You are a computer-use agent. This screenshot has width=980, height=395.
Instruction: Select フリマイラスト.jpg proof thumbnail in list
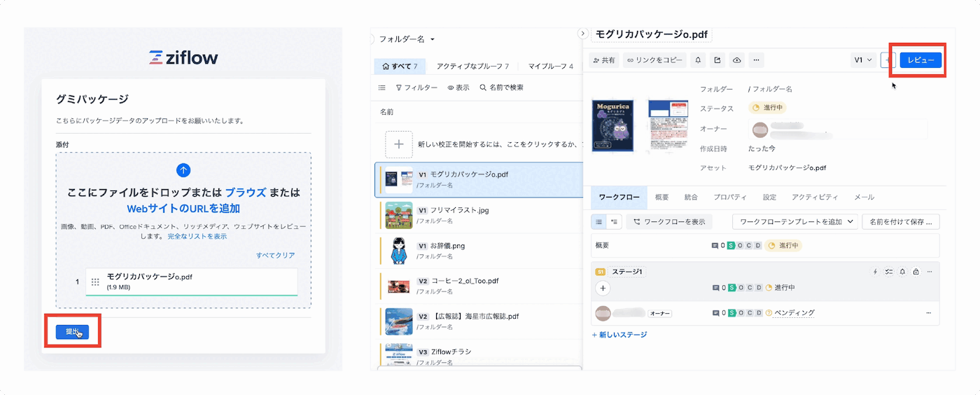coord(400,215)
